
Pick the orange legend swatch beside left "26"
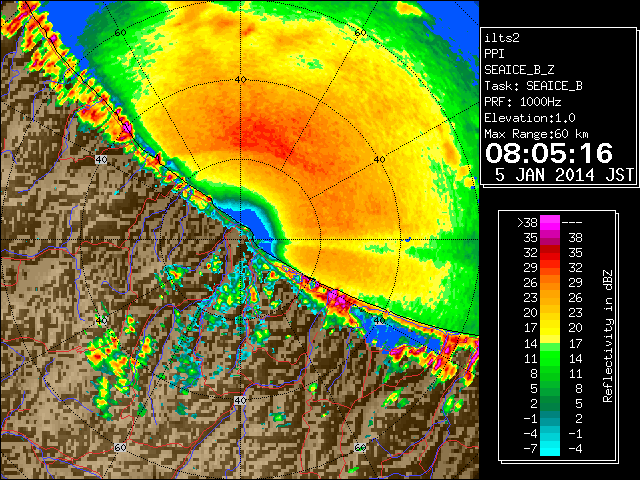point(550,283)
